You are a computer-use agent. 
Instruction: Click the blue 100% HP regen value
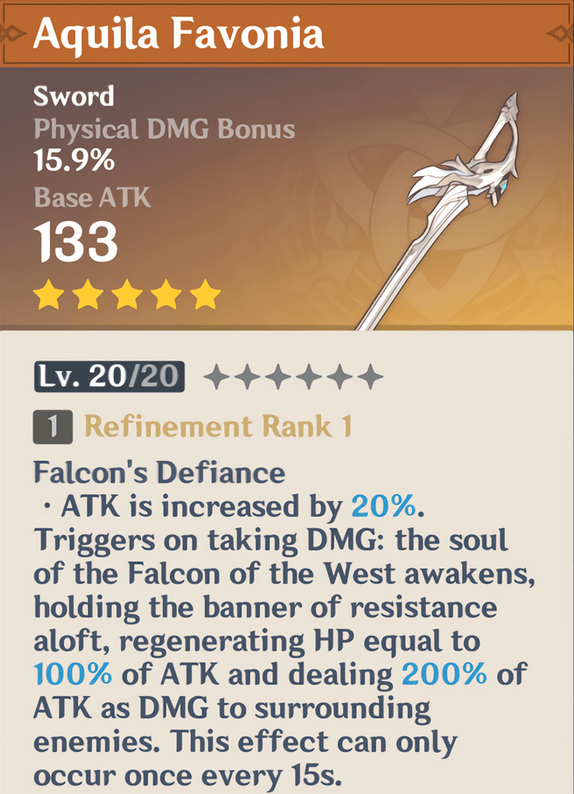(73, 674)
